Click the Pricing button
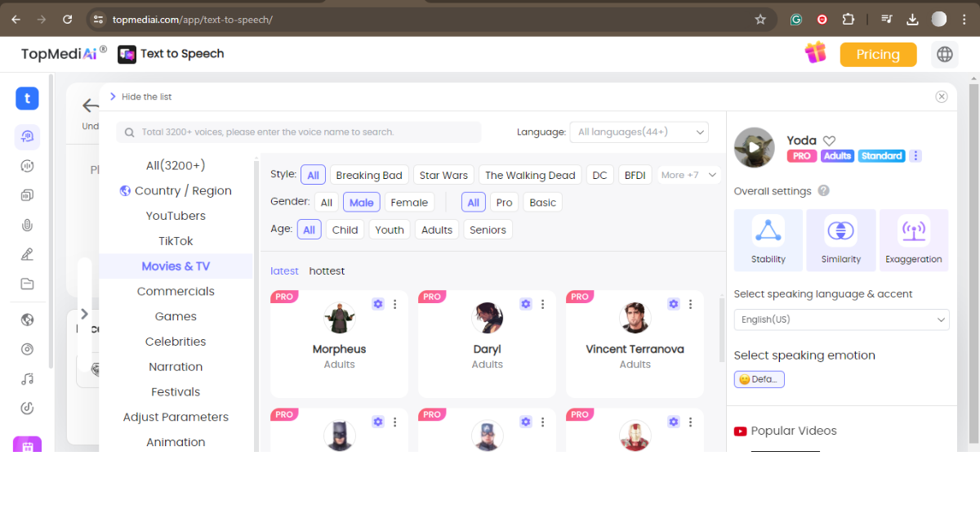980x523 pixels. click(878, 54)
